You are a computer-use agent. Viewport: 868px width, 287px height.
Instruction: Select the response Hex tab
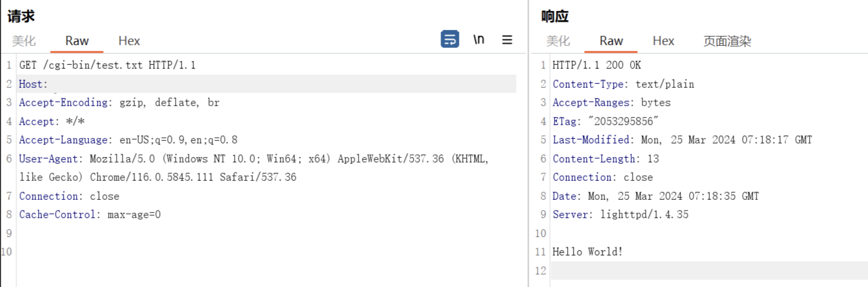(x=663, y=41)
